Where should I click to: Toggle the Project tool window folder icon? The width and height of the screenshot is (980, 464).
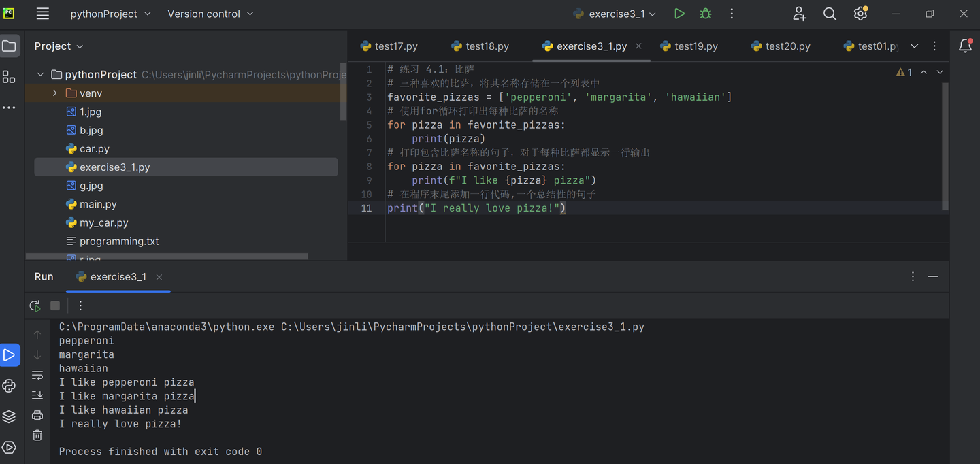[x=9, y=46]
